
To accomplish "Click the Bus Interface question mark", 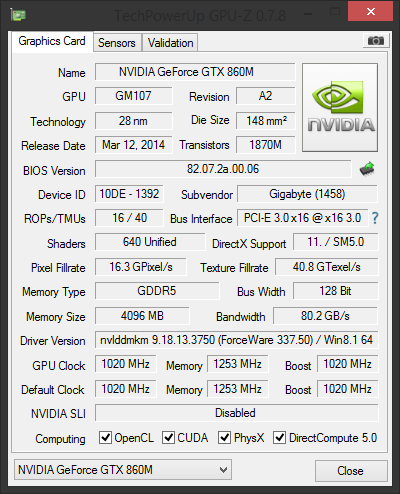I will [x=375, y=218].
